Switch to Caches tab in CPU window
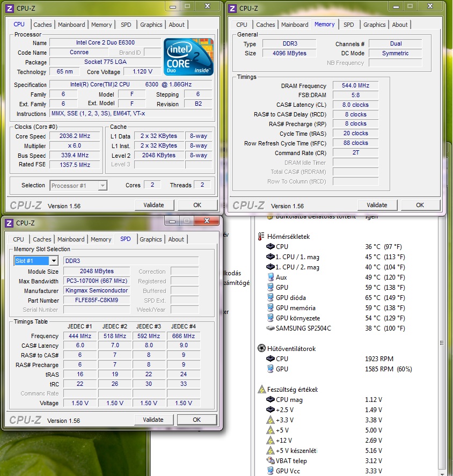The image size is (453, 476). (x=42, y=25)
